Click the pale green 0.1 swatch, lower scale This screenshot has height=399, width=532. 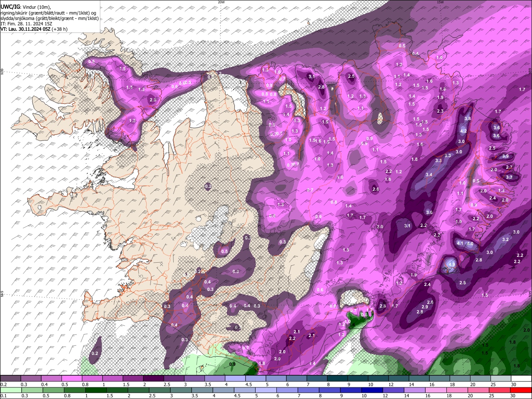[11, 390]
